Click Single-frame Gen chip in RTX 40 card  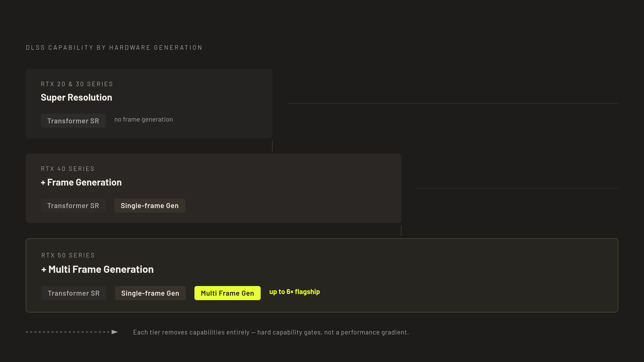[150, 206]
